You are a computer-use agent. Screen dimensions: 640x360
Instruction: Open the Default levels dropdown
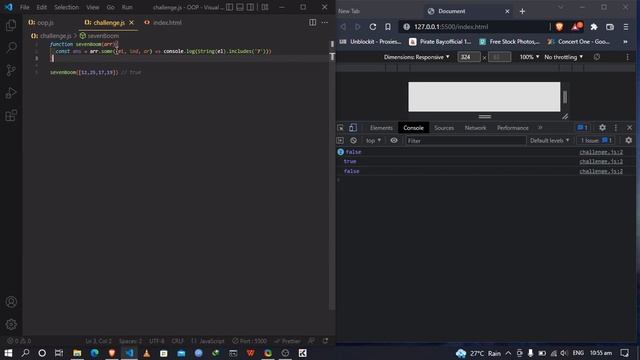pyautogui.click(x=549, y=140)
